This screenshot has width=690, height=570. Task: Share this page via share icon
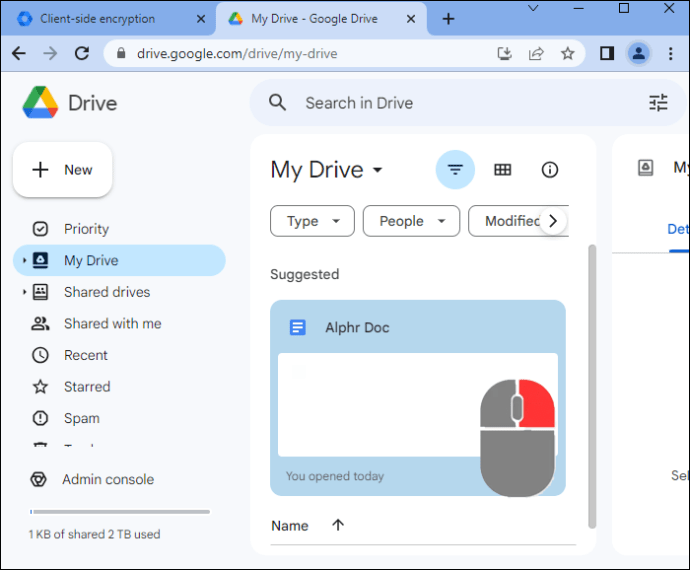[536, 54]
